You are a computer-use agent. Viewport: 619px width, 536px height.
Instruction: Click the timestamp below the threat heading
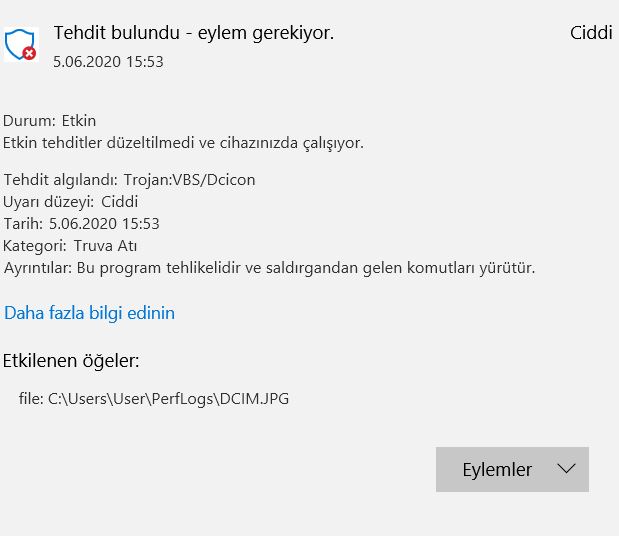point(108,61)
